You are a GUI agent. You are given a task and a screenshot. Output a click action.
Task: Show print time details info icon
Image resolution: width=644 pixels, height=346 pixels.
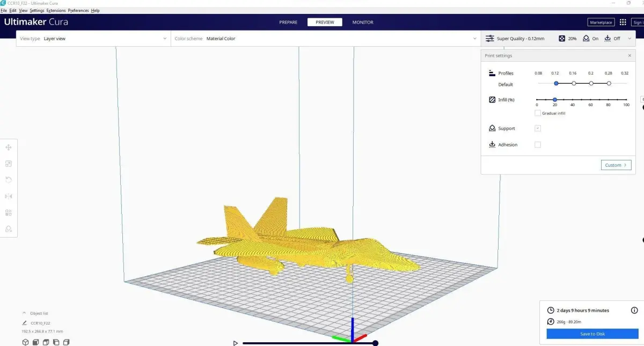click(x=634, y=310)
